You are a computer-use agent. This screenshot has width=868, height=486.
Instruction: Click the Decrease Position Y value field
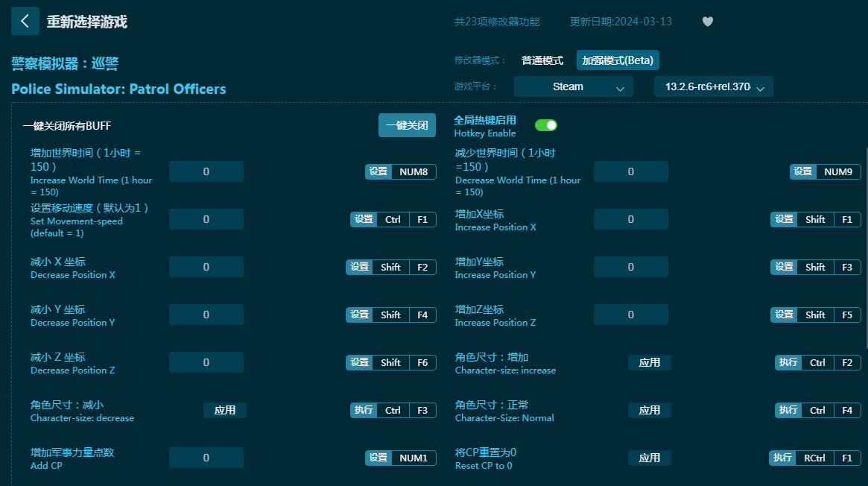(206, 315)
